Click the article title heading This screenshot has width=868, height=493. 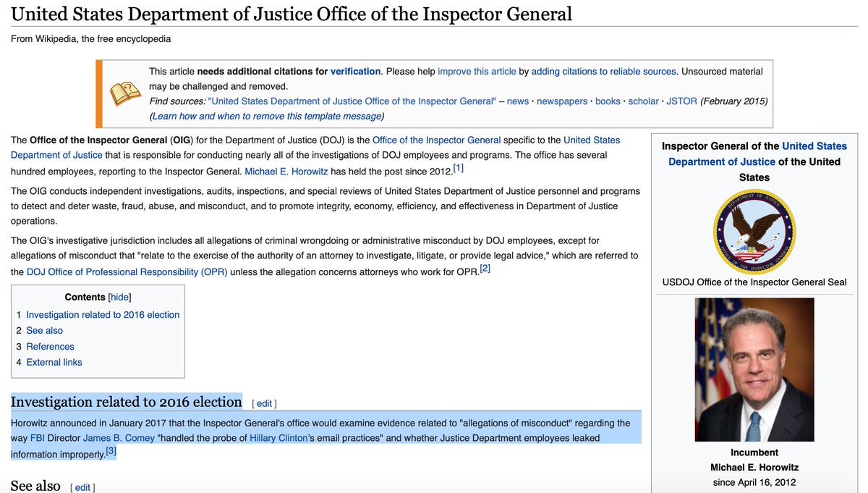pyautogui.click(x=292, y=13)
